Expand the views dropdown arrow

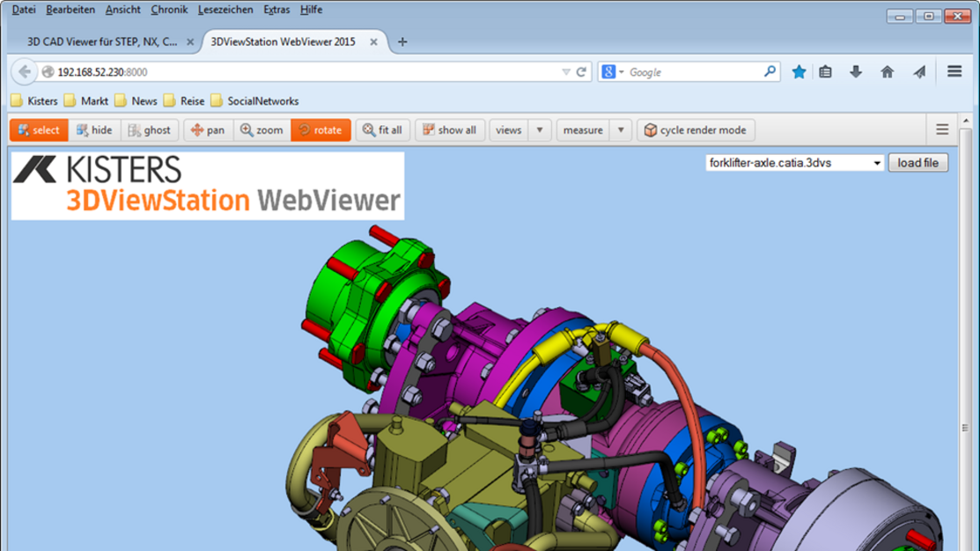click(540, 130)
